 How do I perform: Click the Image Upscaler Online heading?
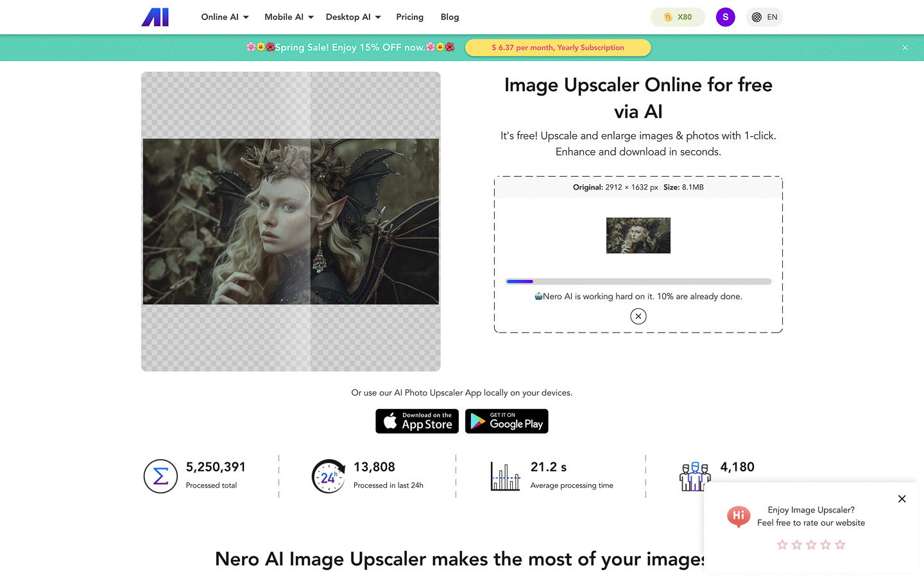pos(638,98)
